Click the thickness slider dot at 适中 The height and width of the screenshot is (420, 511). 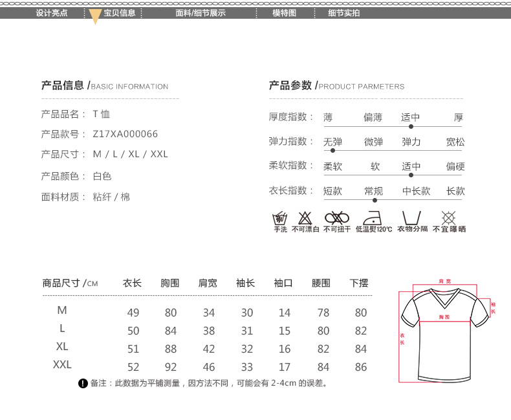pos(411,126)
